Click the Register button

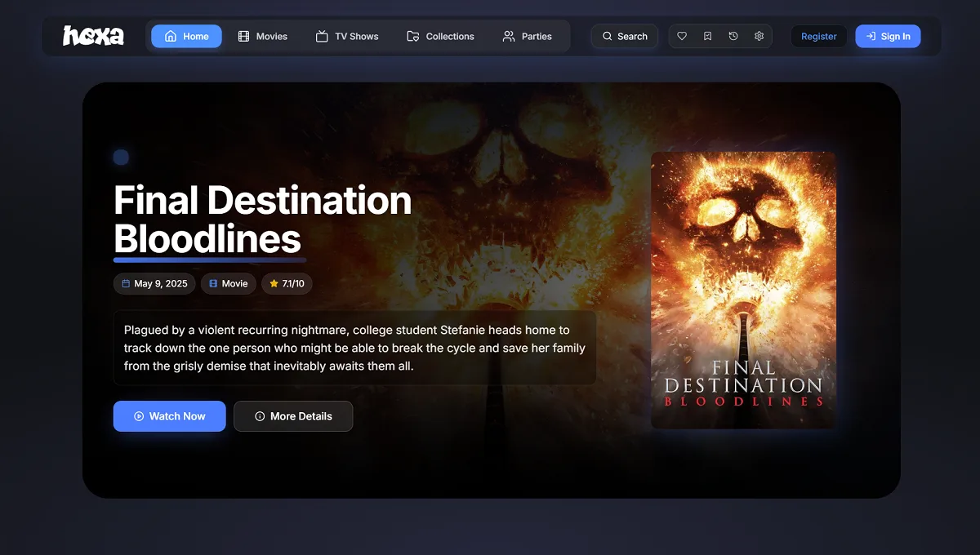tap(819, 36)
